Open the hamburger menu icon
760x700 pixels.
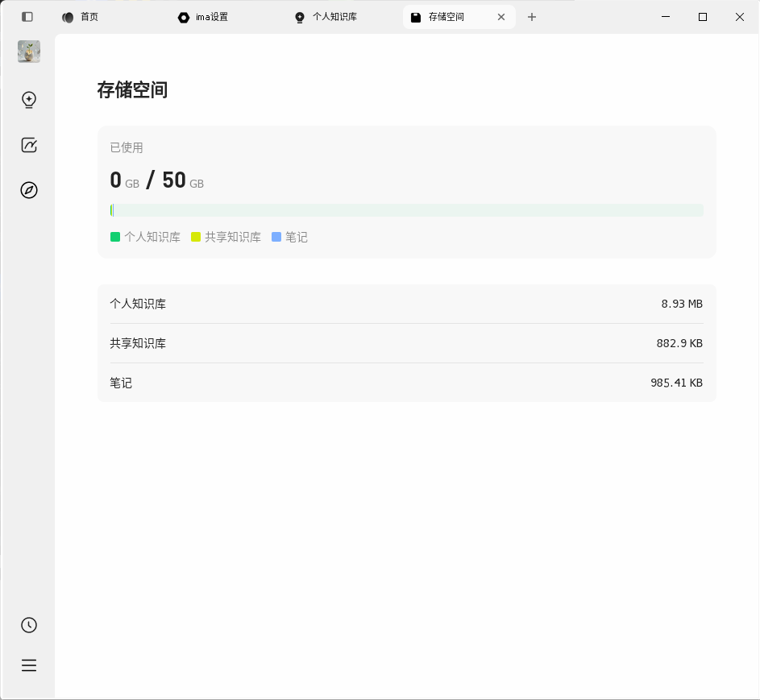(29, 665)
